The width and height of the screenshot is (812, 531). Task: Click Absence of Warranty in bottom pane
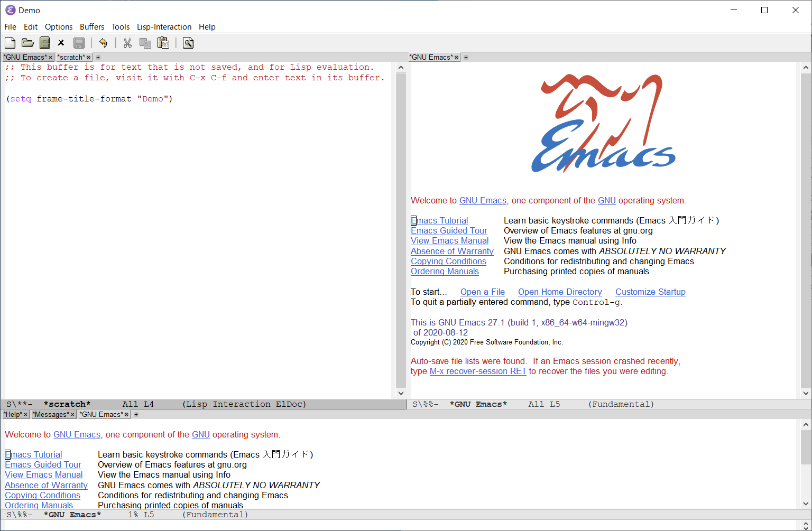pyautogui.click(x=46, y=486)
